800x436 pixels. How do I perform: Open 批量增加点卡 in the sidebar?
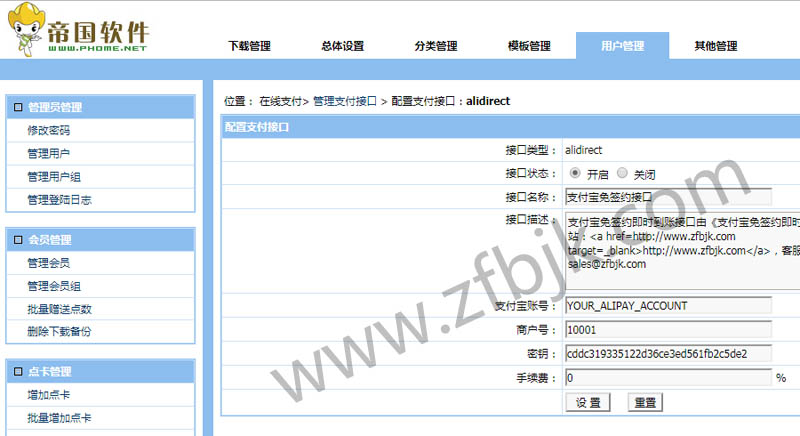pos(59,418)
